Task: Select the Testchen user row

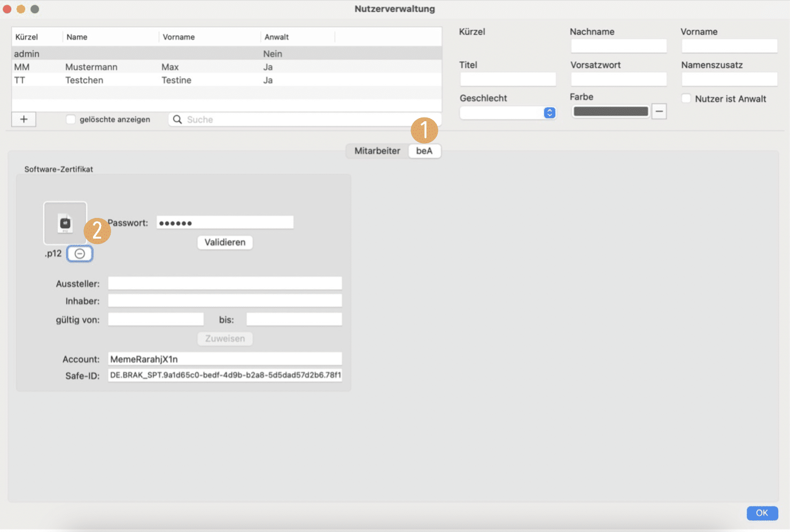Action: click(x=227, y=80)
